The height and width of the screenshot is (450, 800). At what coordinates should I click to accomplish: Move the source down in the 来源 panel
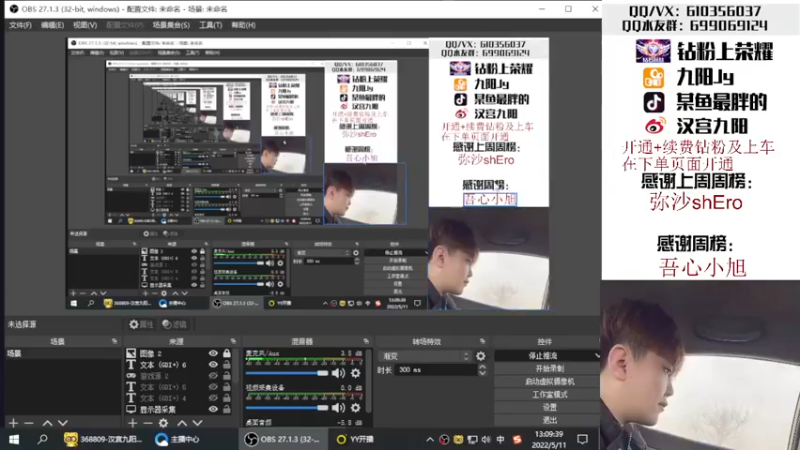tap(197, 423)
